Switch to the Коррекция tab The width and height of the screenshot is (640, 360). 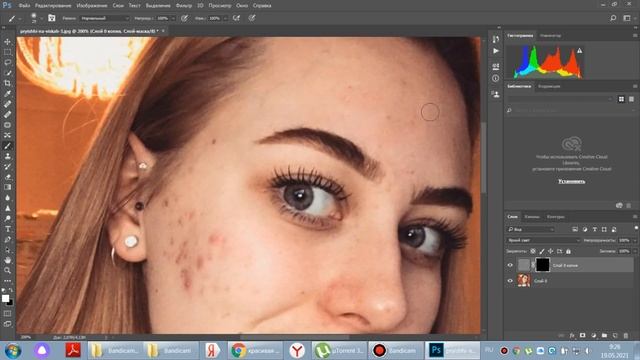(x=549, y=86)
